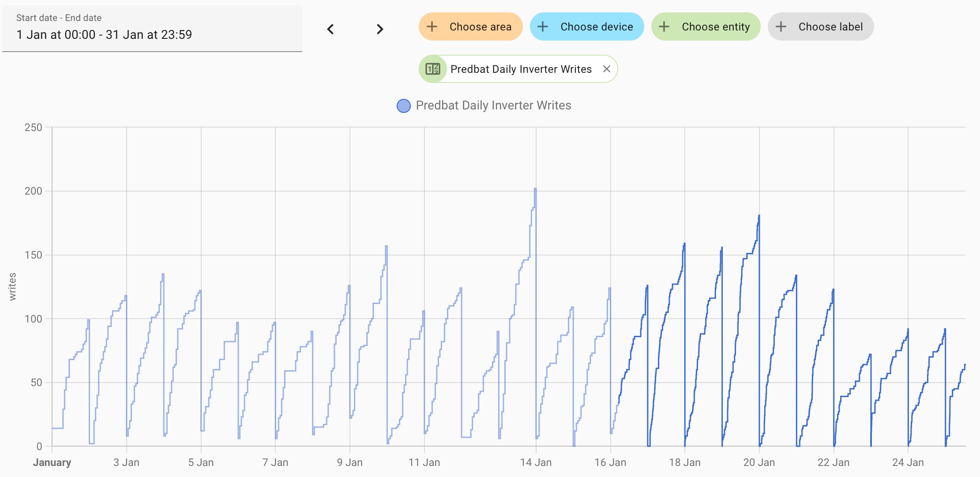Image resolution: width=980 pixels, height=477 pixels.
Task: Click the 24 Jan axis label
Action: 908,462
